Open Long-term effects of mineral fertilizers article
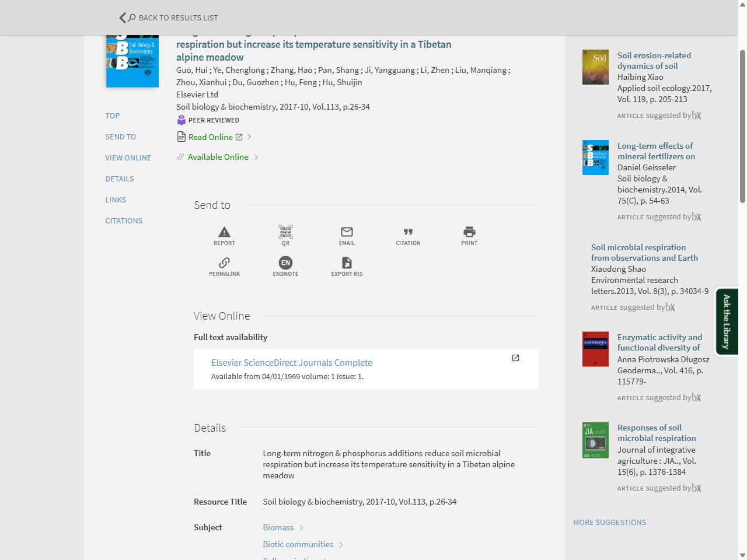Viewport: 747px width, 560px height. 657,151
